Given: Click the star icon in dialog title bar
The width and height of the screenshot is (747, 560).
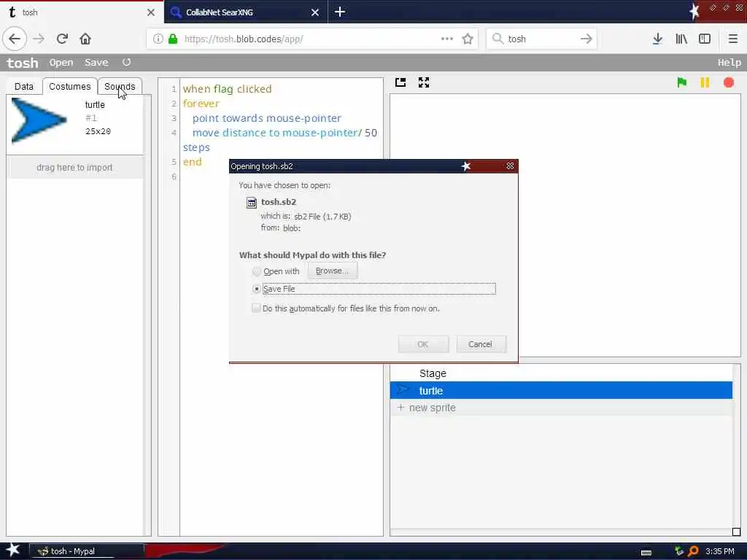Looking at the screenshot, I should pos(466,166).
